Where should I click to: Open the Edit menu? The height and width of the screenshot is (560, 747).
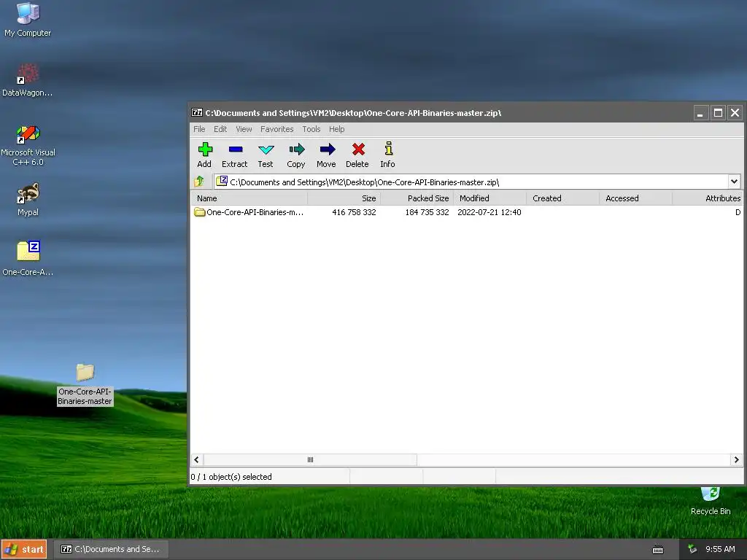coord(220,129)
